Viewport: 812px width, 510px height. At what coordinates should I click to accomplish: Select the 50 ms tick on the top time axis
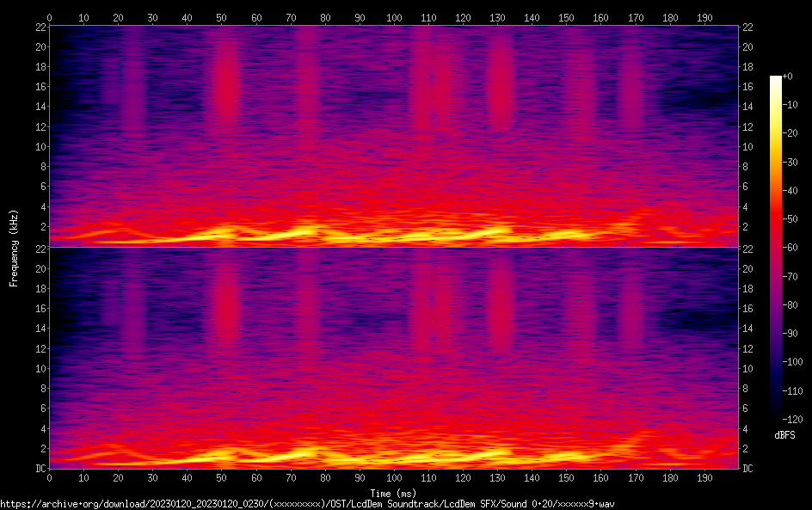[x=222, y=17]
